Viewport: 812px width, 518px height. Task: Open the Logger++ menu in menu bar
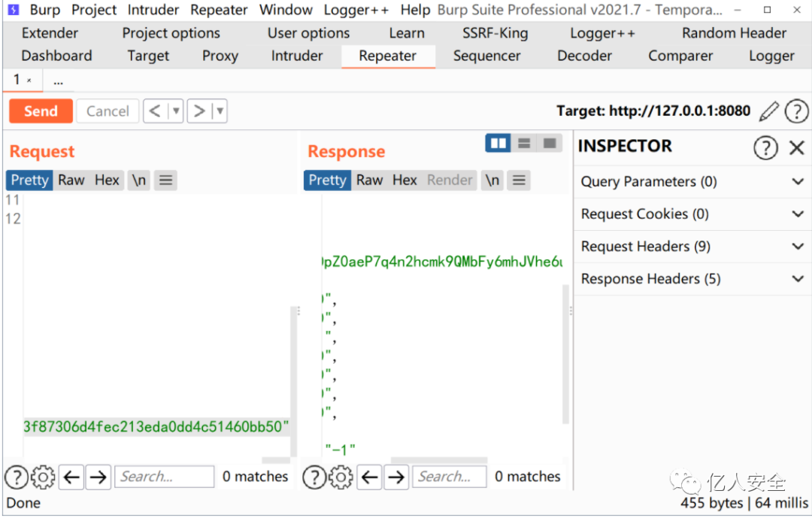356,10
